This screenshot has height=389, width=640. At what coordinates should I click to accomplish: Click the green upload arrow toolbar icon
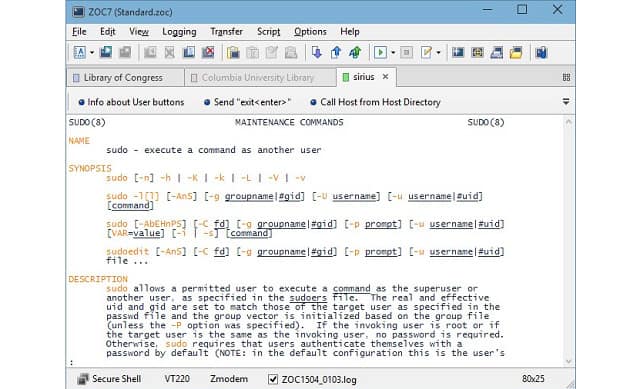pyautogui.click(x=355, y=52)
